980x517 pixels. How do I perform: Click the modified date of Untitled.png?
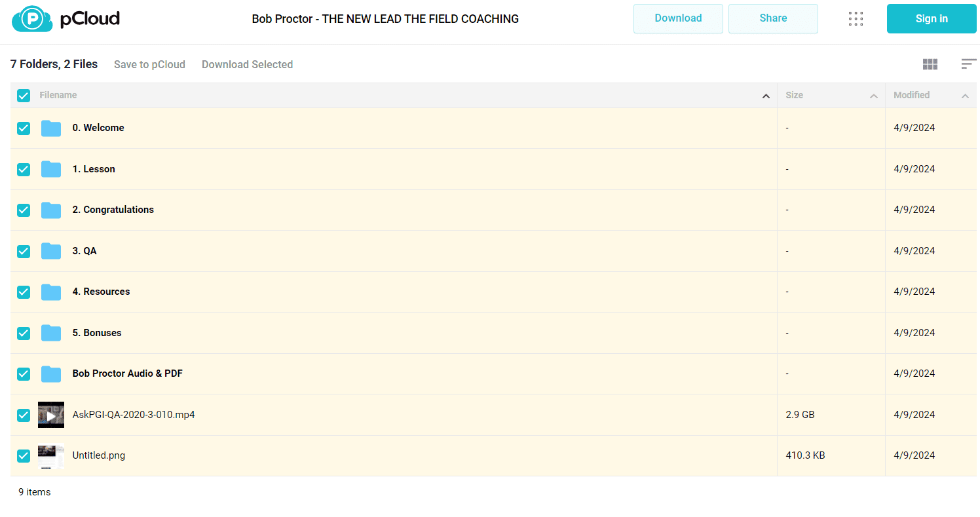click(x=914, y=455)
